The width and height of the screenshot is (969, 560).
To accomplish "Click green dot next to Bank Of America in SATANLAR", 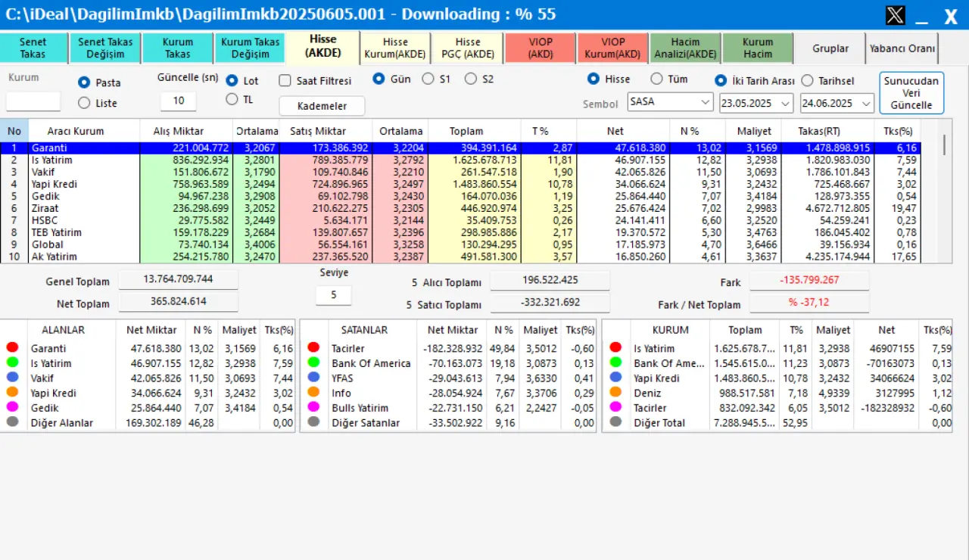I will tap(313, 363).
